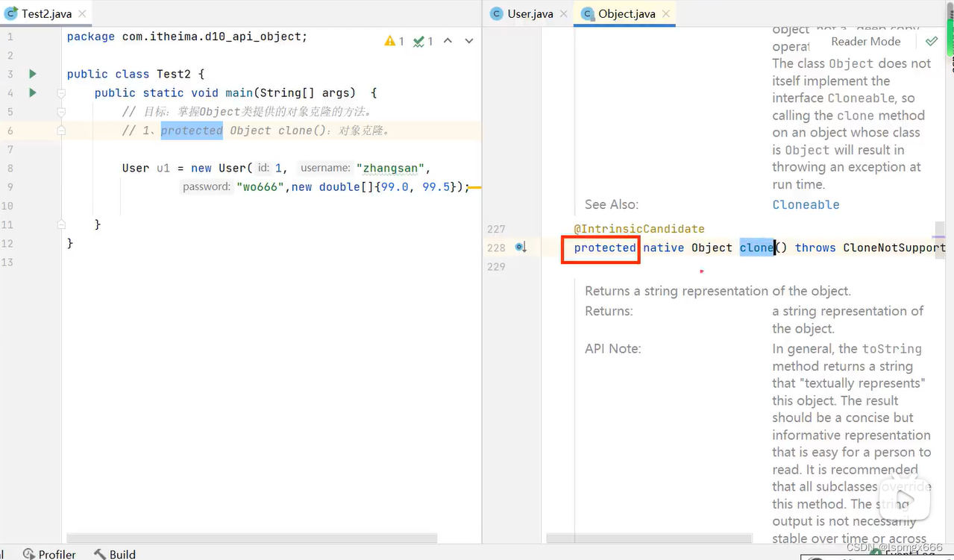The width and height of the screenshot is (954, 560).
Task: Click the checkmark icon next to Reader Mode
Action: (930, 41)
